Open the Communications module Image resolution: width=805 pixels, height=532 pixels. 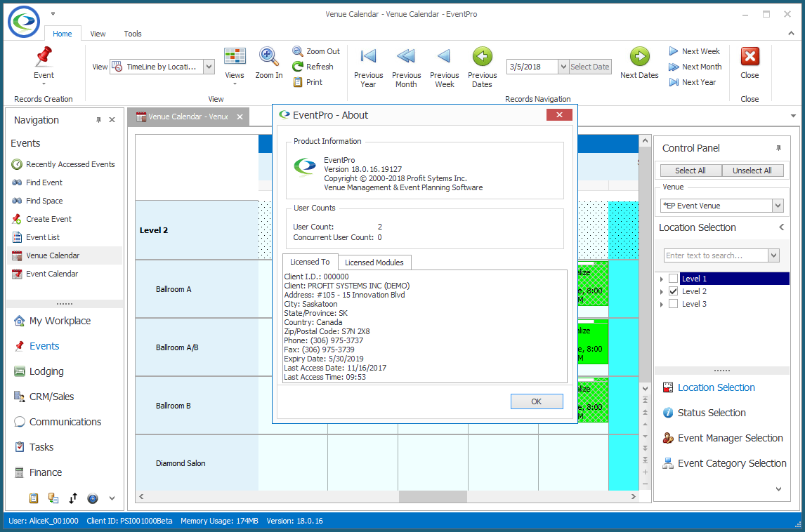[x=58, y=422]
